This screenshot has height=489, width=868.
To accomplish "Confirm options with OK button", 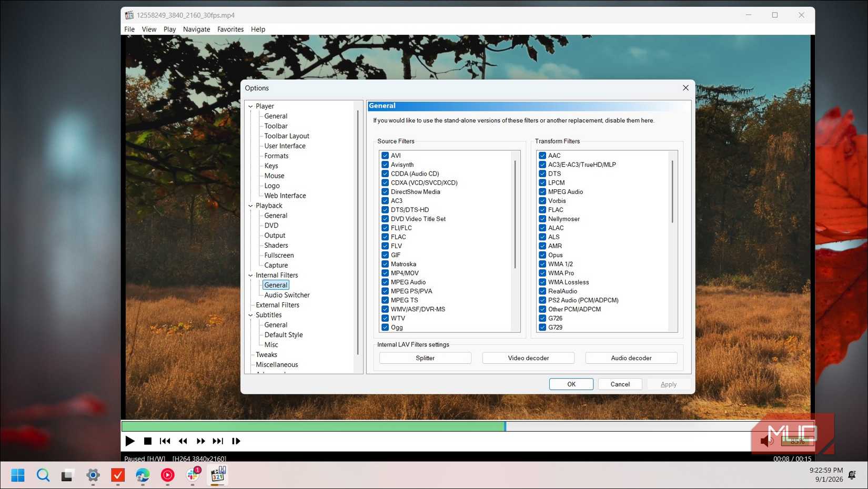I will (571, 384).
